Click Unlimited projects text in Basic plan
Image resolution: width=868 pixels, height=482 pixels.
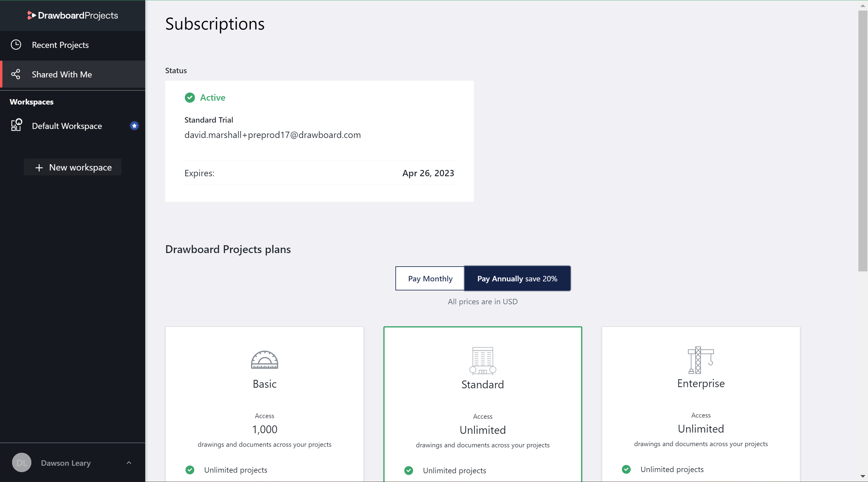tap(235, 470)
